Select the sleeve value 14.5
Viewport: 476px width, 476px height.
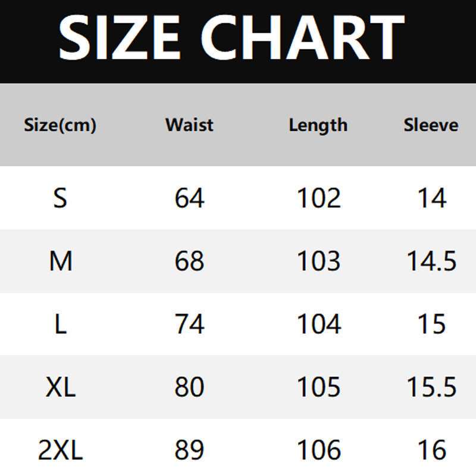coord(431,261)
